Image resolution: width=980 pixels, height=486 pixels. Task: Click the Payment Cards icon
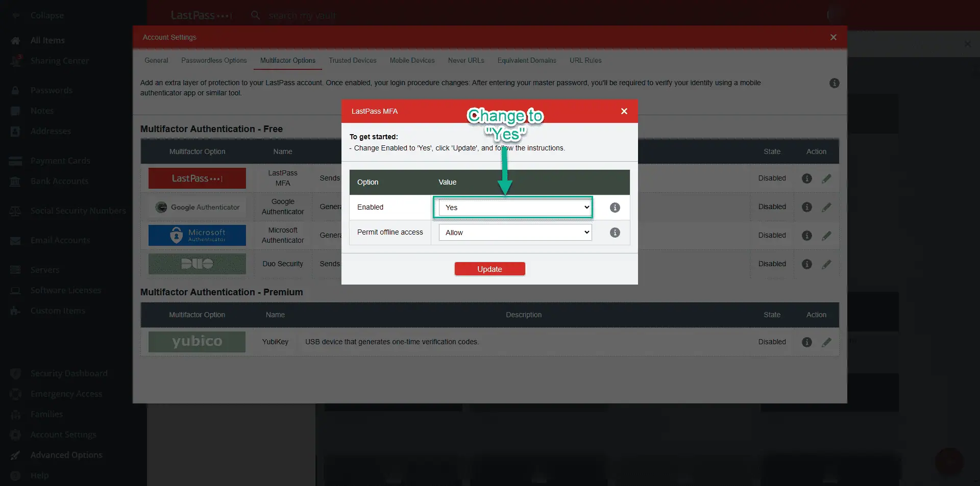[x=15, y=161]
